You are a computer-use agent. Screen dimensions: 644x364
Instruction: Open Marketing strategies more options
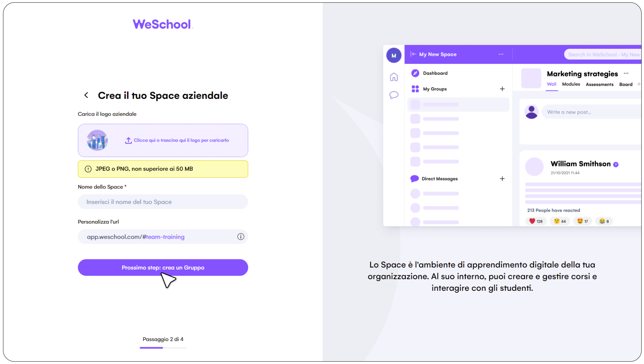click(626, 74)
